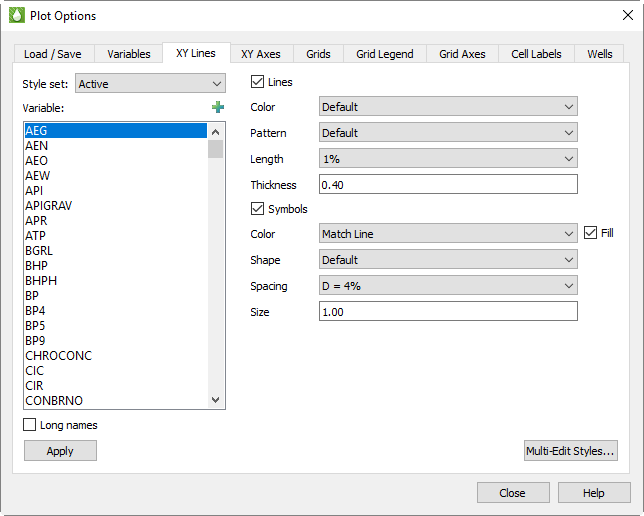Switch to the Load / Save tab
The width and height of the screenshot is (644, 516).
(x=53, y=54)
